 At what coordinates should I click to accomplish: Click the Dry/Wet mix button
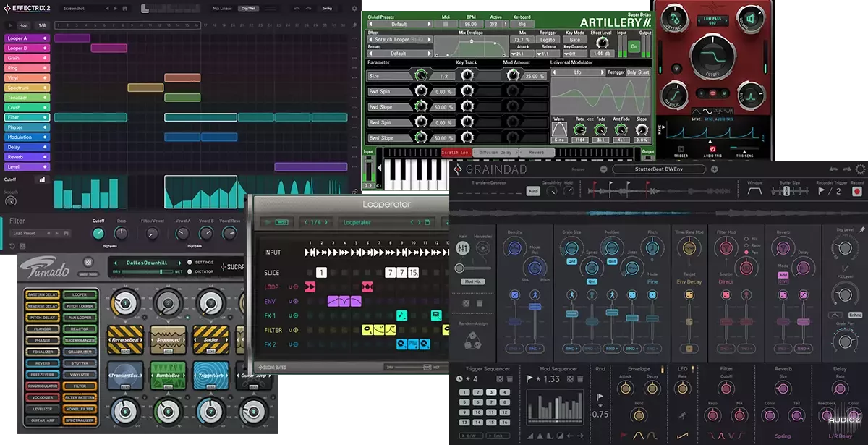[248, 8]
